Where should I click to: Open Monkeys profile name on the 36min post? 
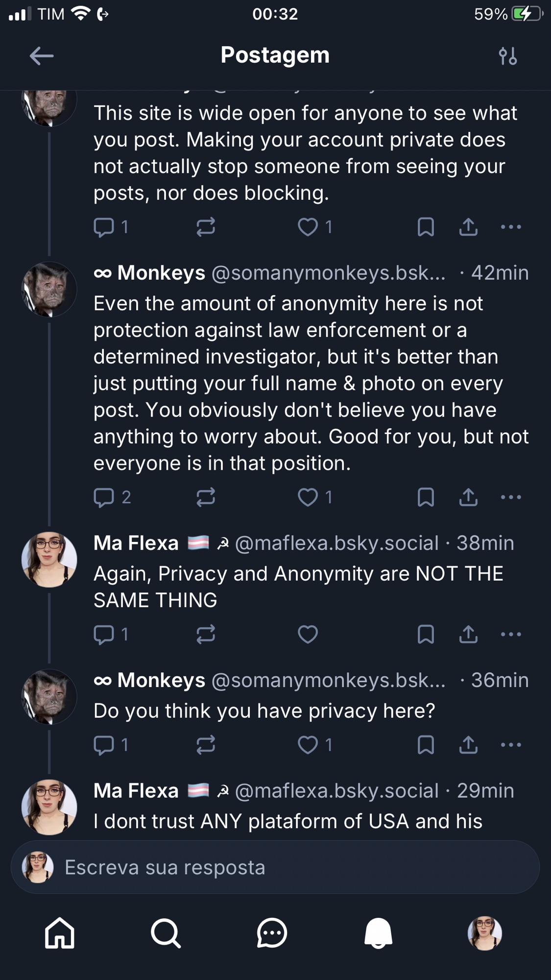(x=161, y=680)
